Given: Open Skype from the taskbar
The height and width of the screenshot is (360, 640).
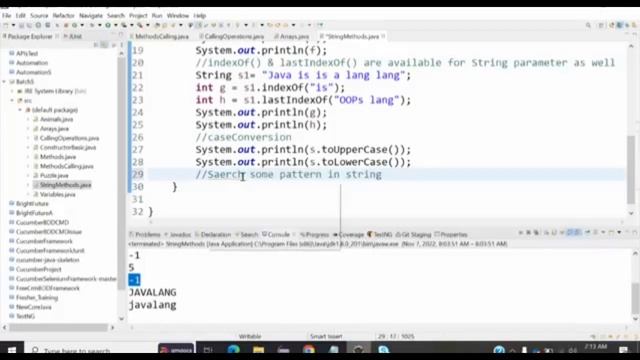Looking at the screenshot, I should (384, 350).
